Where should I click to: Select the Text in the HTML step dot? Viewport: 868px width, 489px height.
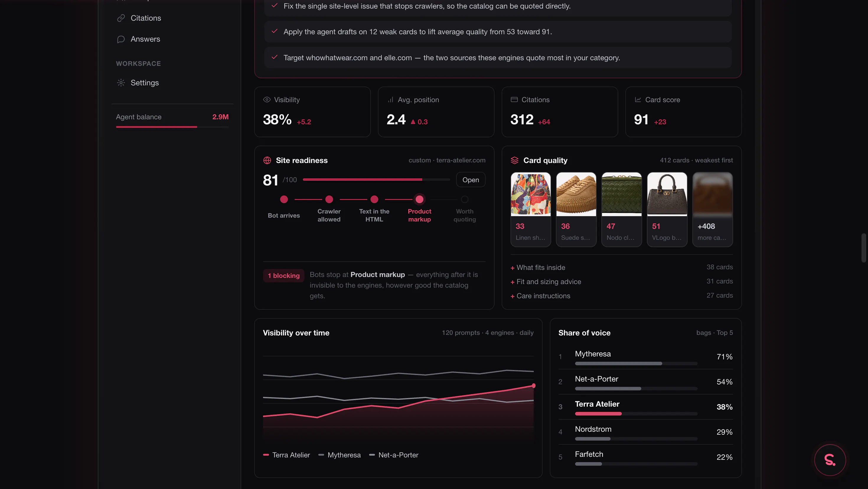click(x=374, y=200)
